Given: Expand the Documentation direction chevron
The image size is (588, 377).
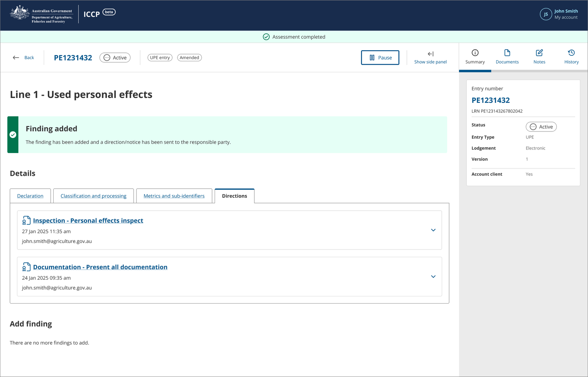Looking at the screenshot, I should pyautogui.click(x=433, y=277).
